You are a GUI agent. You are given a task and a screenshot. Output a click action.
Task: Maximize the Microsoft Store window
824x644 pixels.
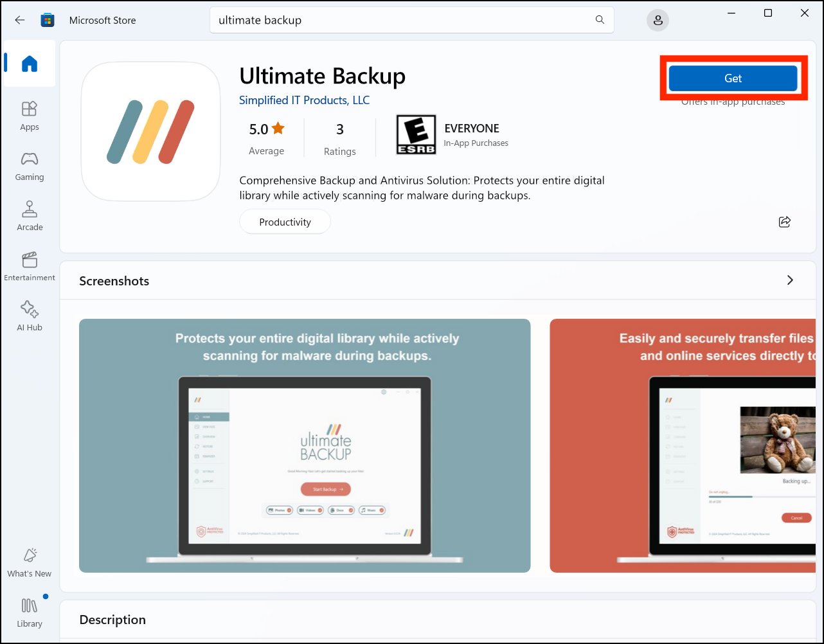pyautogui.click(x=768, y=13)
